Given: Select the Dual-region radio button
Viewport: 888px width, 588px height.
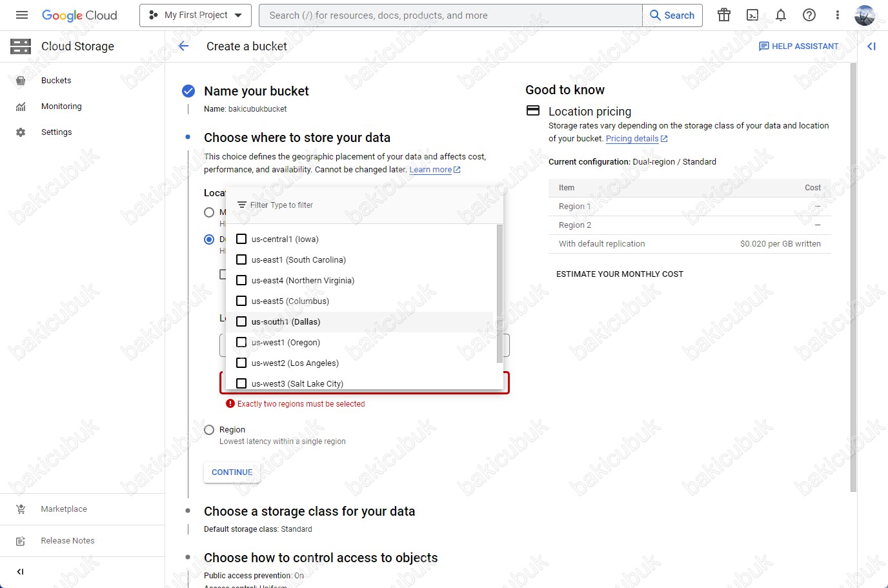Looking at the screenshot, I should (209, 239).
